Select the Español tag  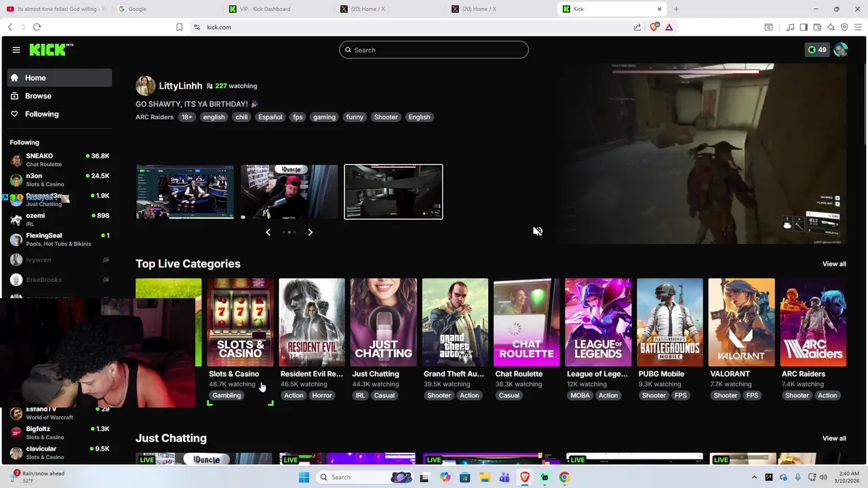pyautogui.click(x=270, y=117)
